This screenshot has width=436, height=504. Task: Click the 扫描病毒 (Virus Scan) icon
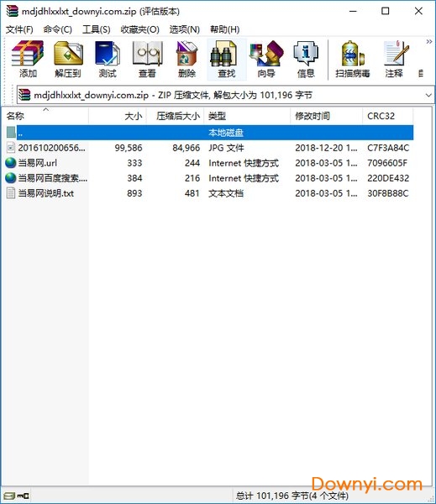click(x=352, y=59)
